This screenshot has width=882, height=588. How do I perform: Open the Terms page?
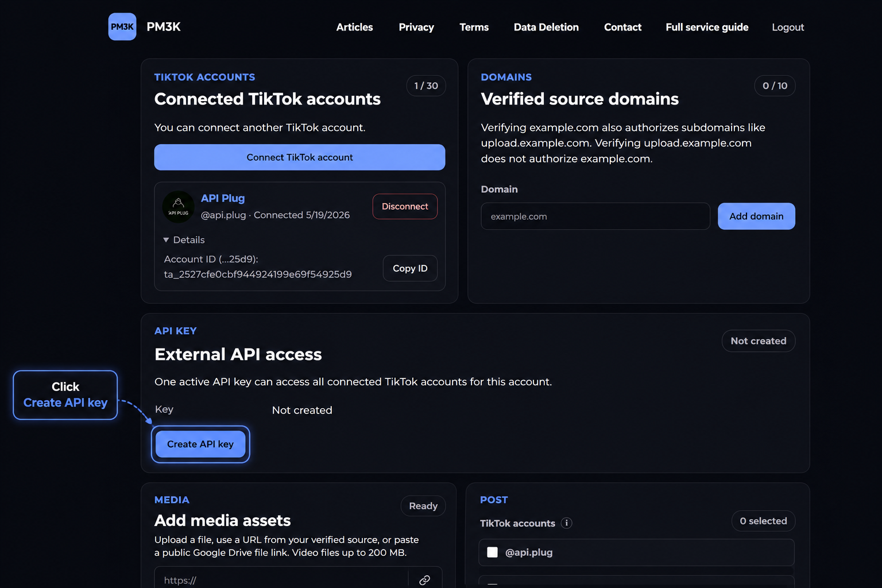tap(474, 27)
